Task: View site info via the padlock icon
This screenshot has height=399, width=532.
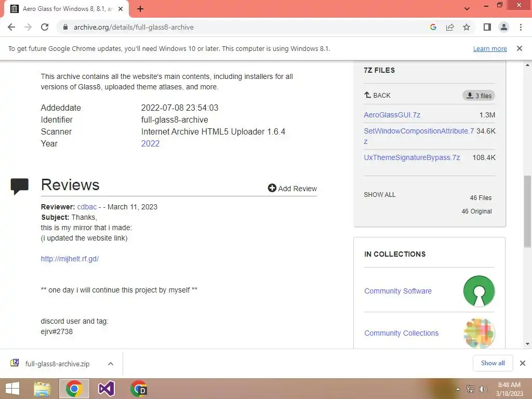Action: point(65,27)
